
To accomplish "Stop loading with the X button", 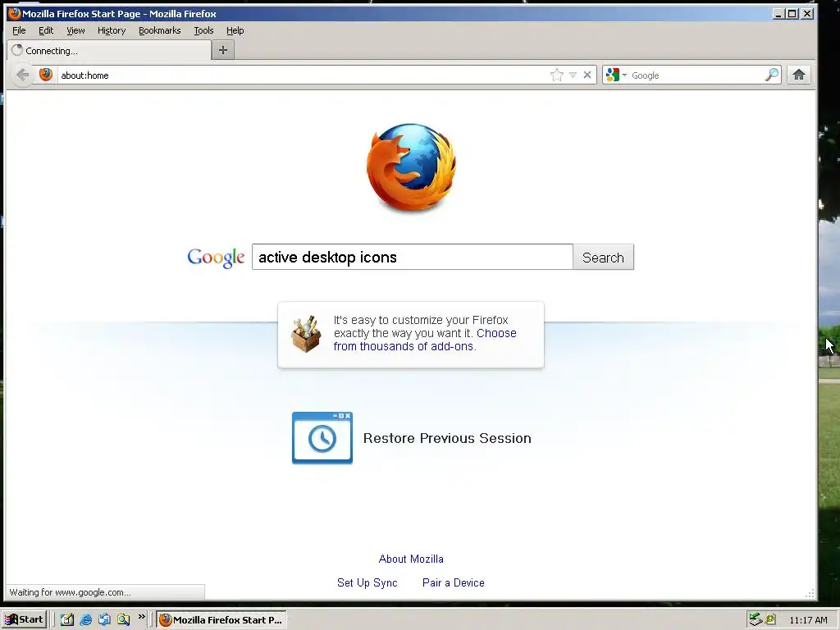I will click(587, 75).
